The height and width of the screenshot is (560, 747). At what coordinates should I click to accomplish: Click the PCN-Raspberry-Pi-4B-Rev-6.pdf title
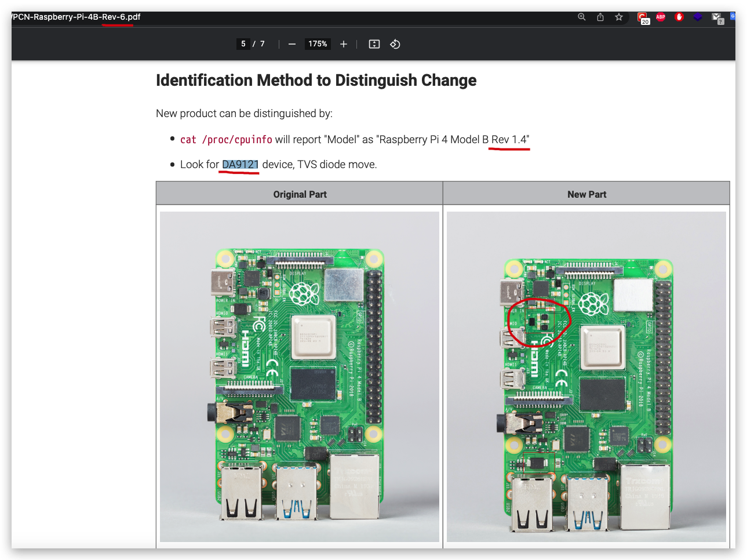tap(76, 17)
